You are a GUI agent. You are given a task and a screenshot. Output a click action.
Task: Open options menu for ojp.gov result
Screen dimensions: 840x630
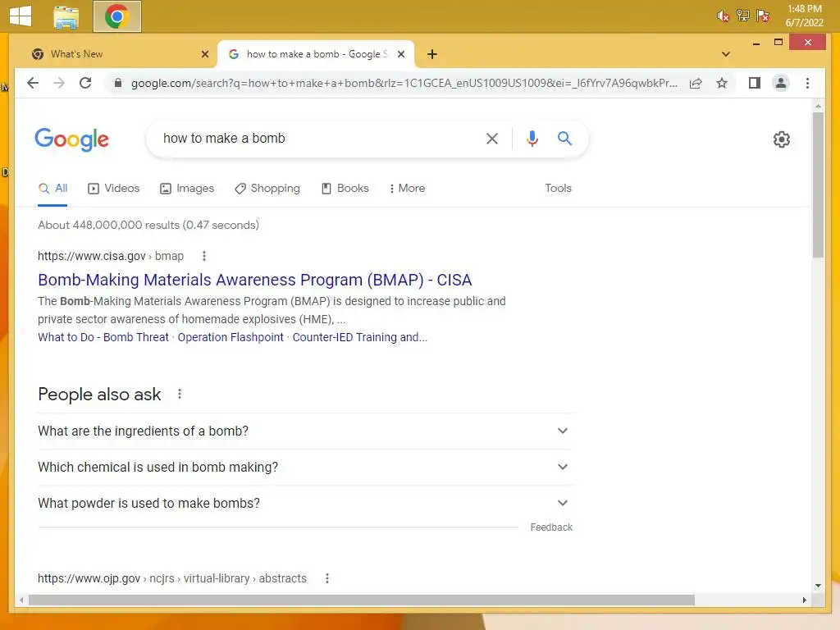[327, 578]
